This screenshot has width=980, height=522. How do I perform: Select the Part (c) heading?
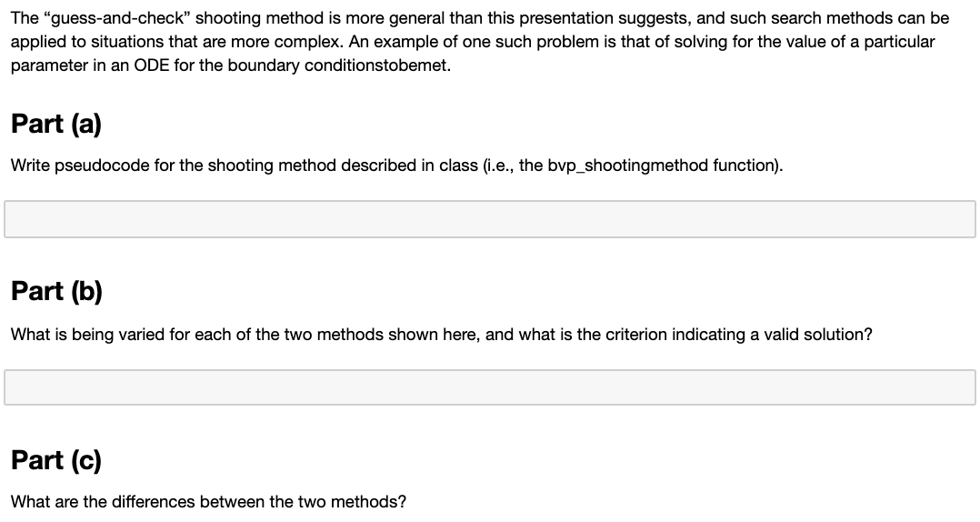[x=56, y=460]
